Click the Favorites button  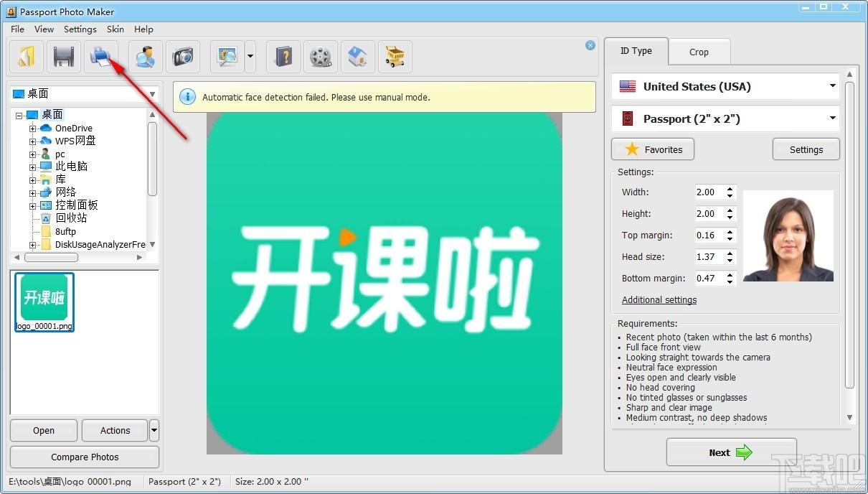pos(653,149)
